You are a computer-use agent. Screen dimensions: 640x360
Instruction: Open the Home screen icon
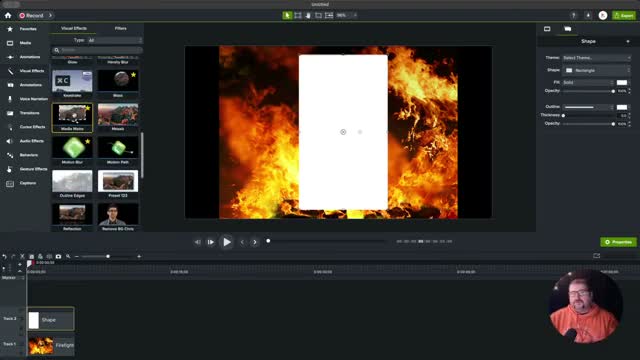click(x=8, y=16)
